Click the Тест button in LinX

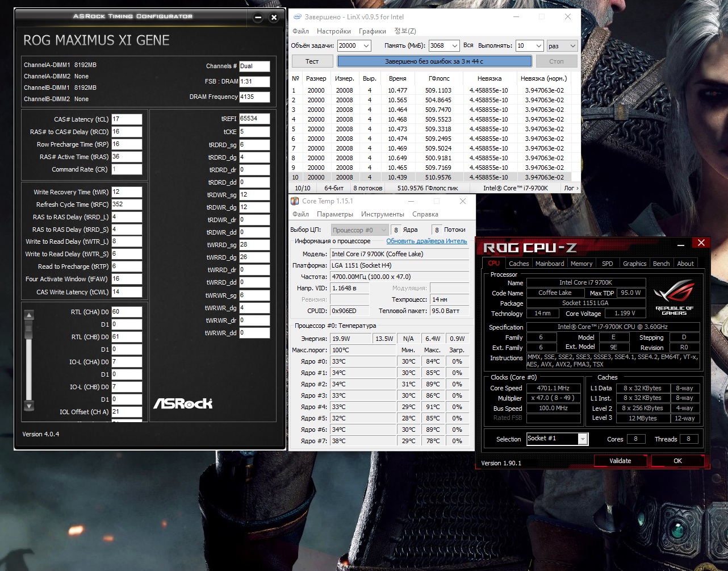tap(312, 61)
